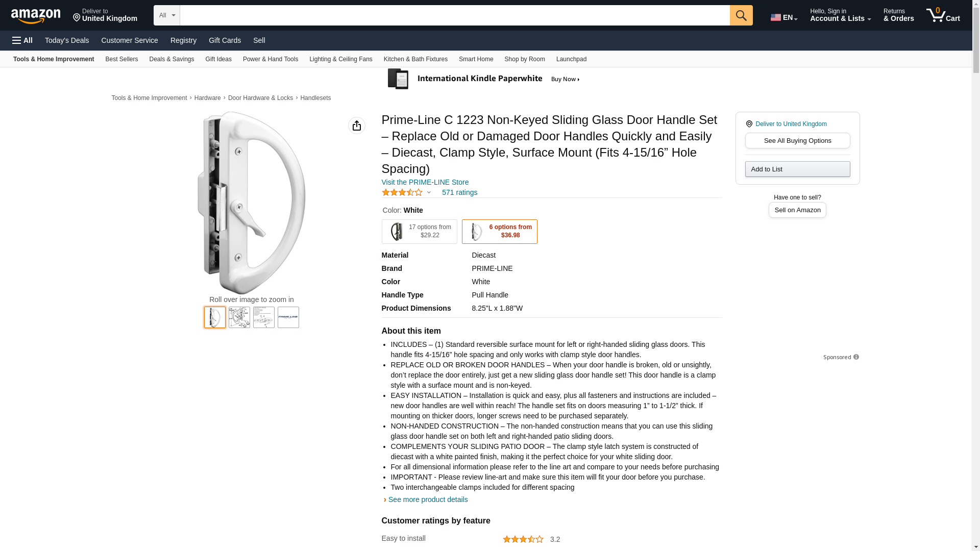Visit the PRIME-LINE Store link
This screenshot has width=980, height=551.
425,182
